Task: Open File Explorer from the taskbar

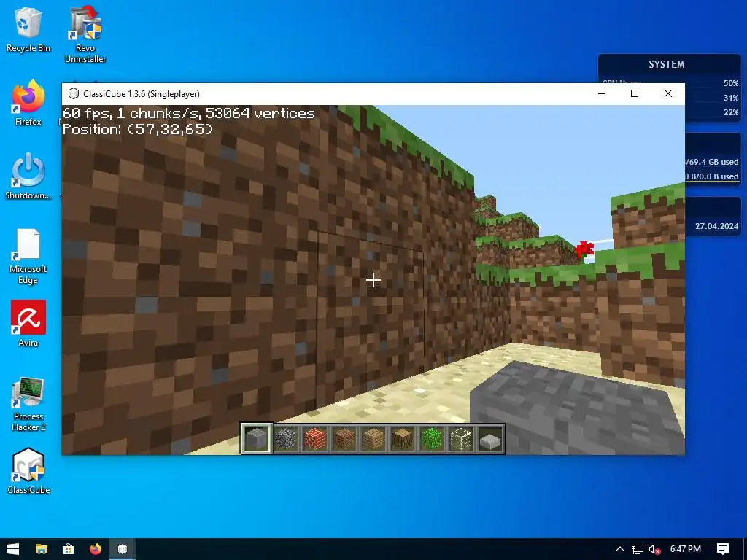Action: click(42, 549)
